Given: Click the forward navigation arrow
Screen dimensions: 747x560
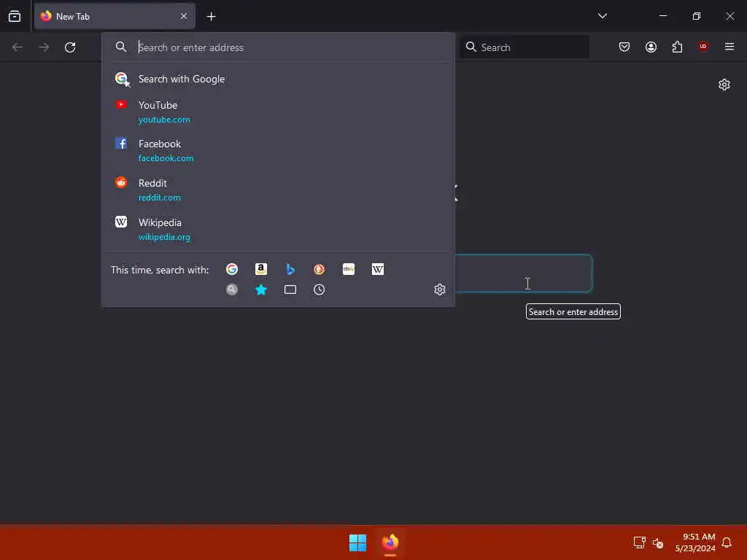Looking at the screenshot, I should [44, 47].
